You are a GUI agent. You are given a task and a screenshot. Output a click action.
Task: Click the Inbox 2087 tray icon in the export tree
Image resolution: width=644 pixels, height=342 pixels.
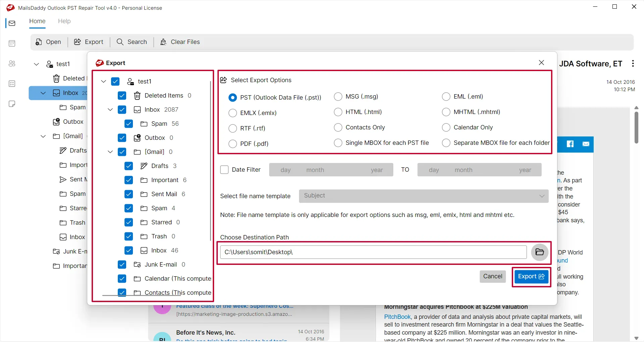tap(137, 110)
